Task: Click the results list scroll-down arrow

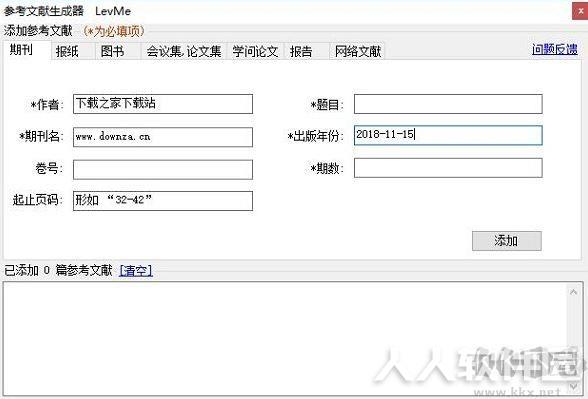Action: tap(573, 387)
